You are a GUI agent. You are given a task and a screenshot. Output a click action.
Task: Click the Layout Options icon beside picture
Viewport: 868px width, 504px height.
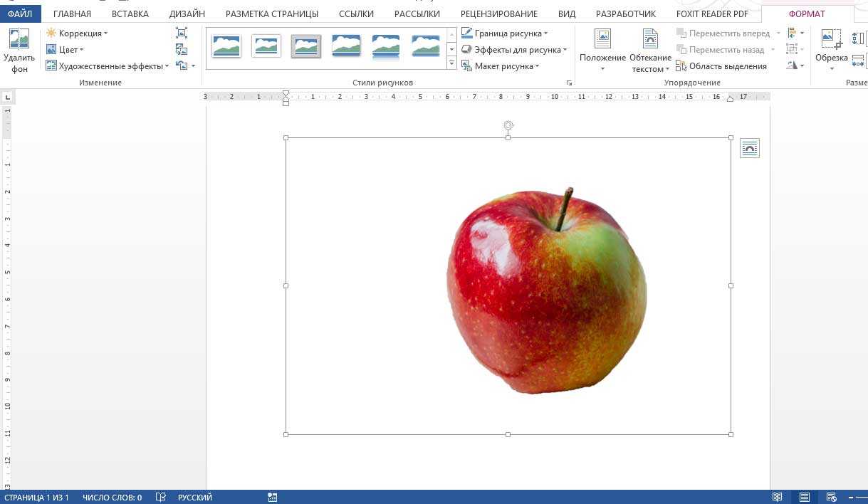click(x=749, y=148)
